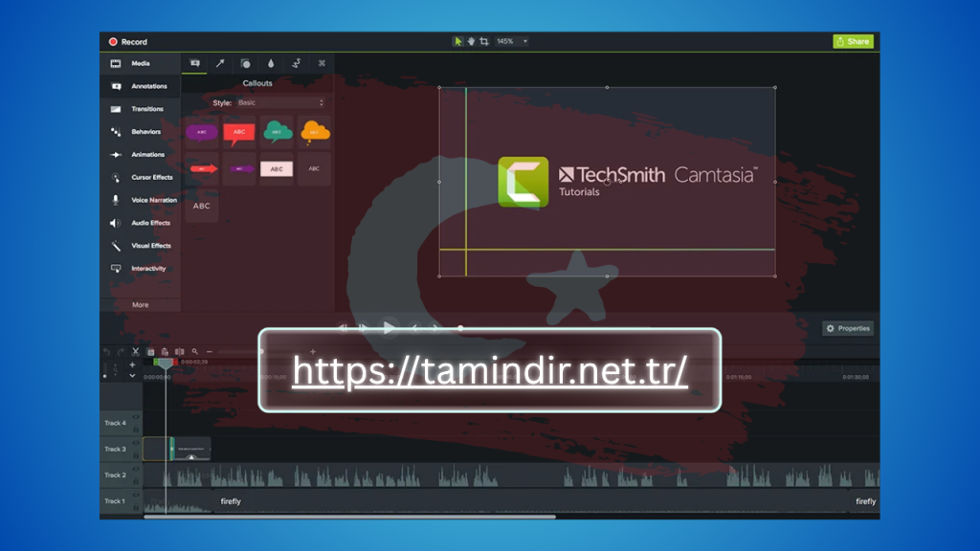Choose the small plain ABC text callout
Viewport: 980px width, 551px height.
point(314,168)
